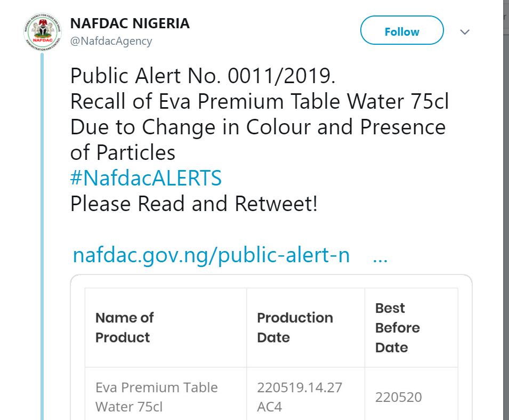
Task: Select the Name of Product header cell
Action: pos(166,327)
